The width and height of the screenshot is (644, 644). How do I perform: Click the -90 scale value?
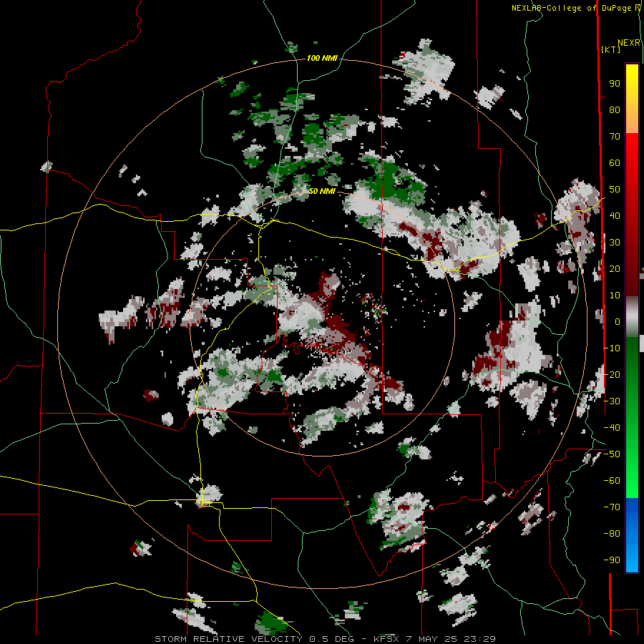tap(612, 560)
